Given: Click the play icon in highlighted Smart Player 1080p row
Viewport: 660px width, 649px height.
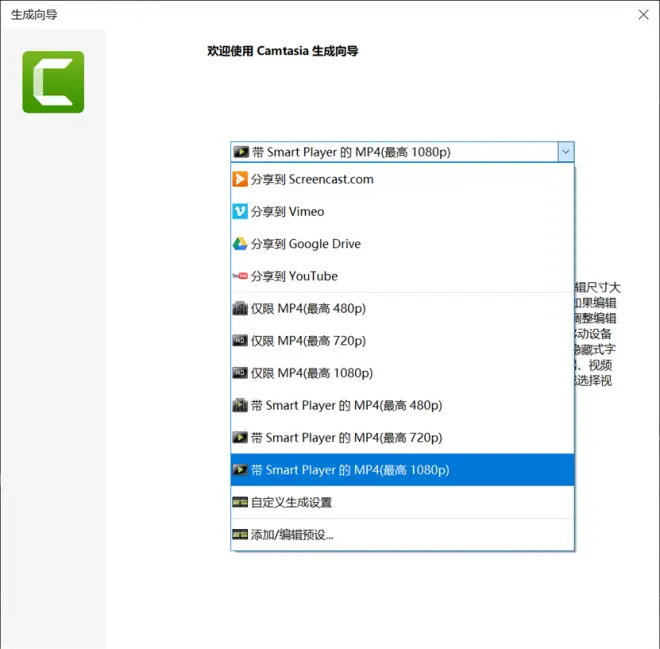Looking at the screenshot, I should (x=240, y=470).
